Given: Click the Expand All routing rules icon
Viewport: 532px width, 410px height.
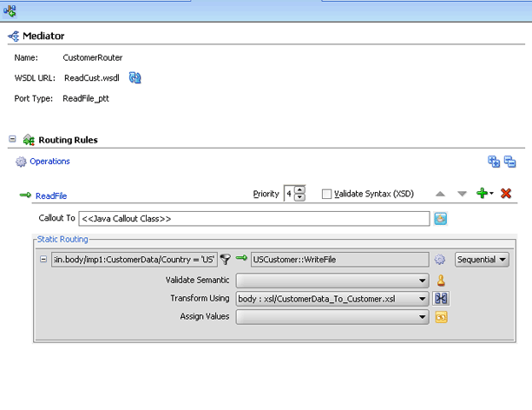Looking at the screenshot, I should (x=494, y=162).
